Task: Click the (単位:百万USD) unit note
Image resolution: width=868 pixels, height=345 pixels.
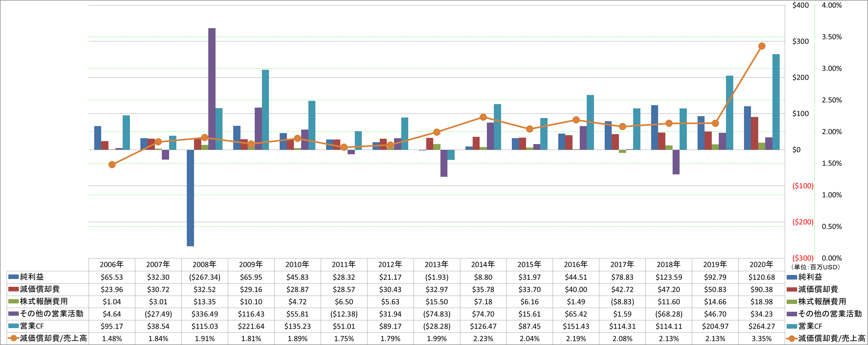Action: [815, 267]
